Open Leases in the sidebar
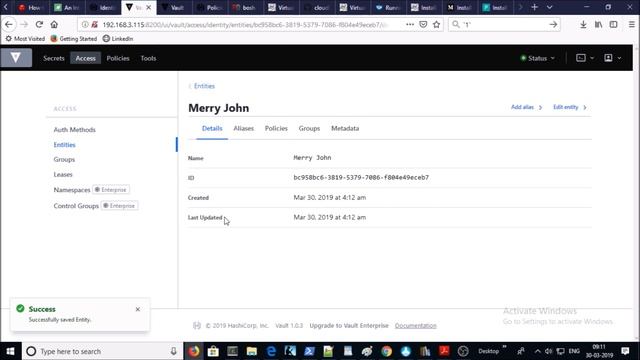640x360 pixels. pyautogui.click(x=63, y=175)
